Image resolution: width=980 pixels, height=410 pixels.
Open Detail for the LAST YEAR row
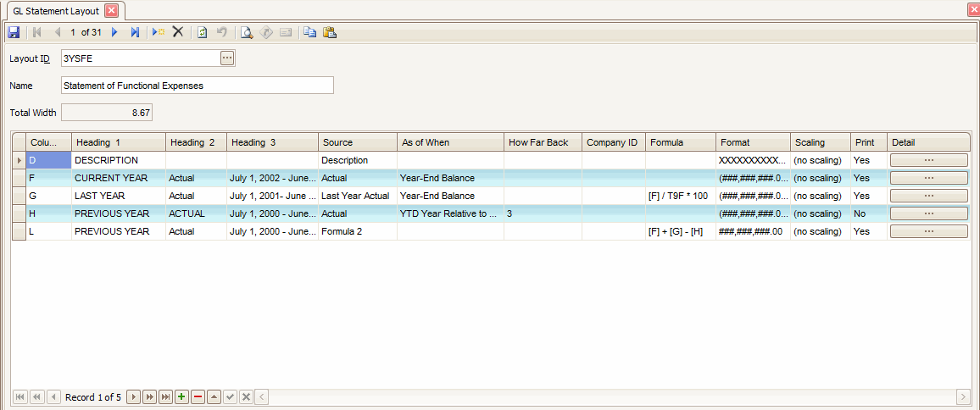click(928, 196)
